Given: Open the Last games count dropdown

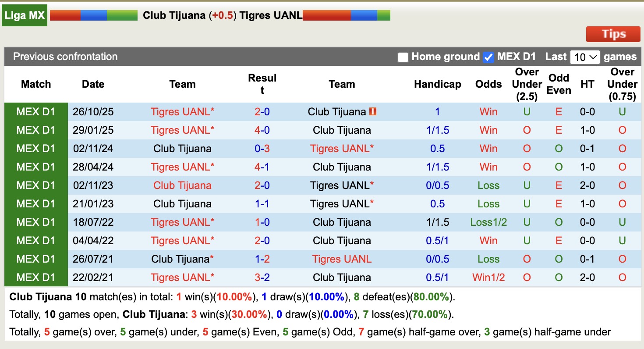Looking at the screenshot, I should click(x=585, y=57).
